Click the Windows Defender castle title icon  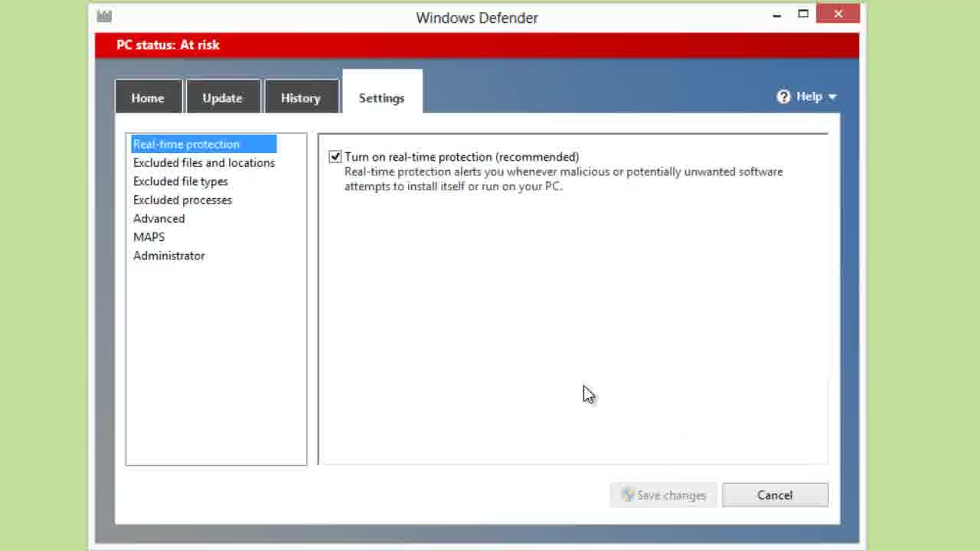click(104, 16)
